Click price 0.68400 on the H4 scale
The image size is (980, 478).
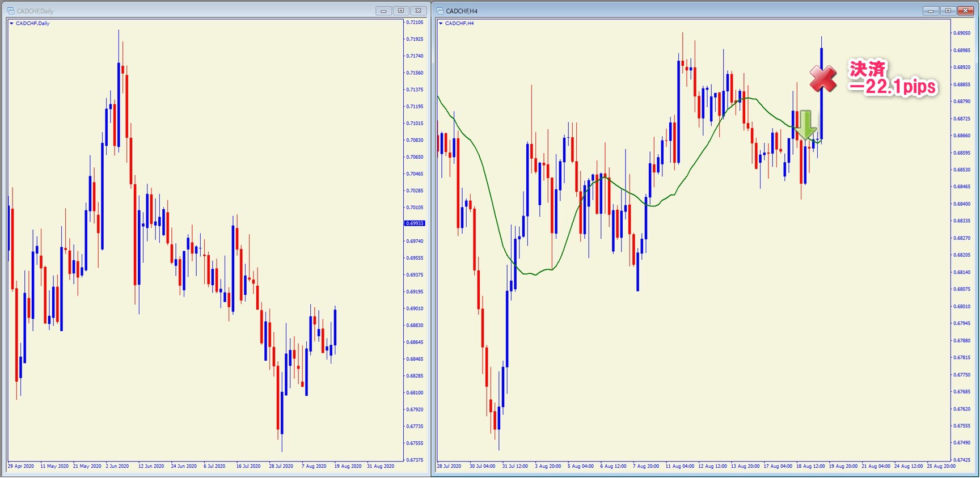[962, 204]
